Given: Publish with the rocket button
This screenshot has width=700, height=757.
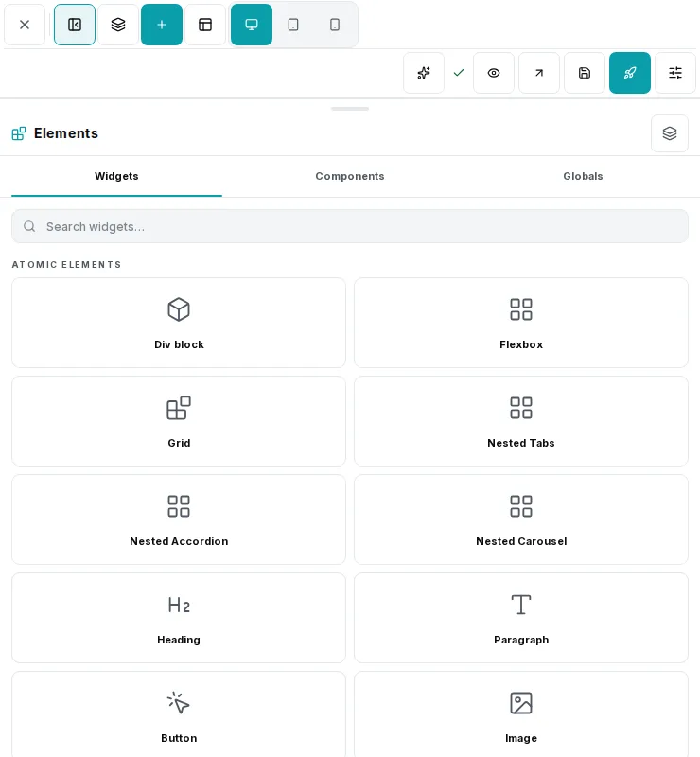Looking at the screenshot, I should [629, 73].
